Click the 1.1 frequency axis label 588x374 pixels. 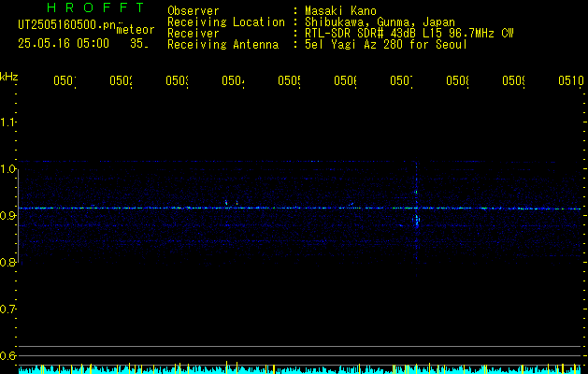[7, 122]
